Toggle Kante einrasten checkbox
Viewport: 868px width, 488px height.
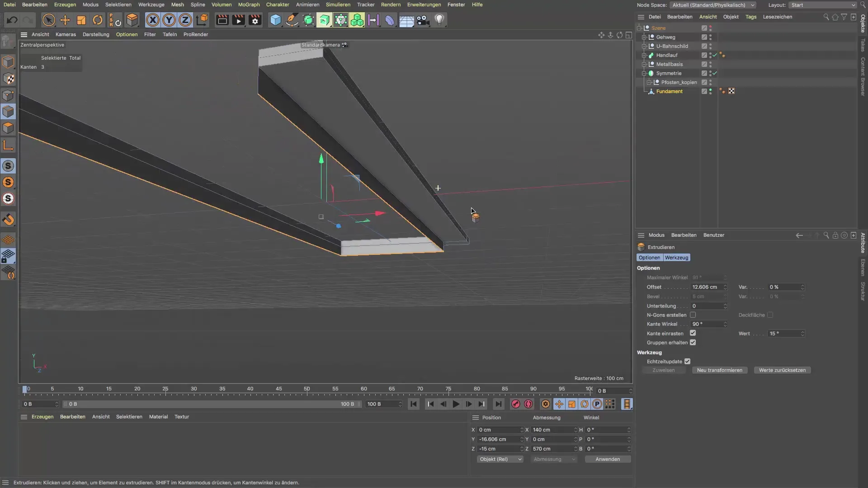pyautogui.click(x=693, y=333)
